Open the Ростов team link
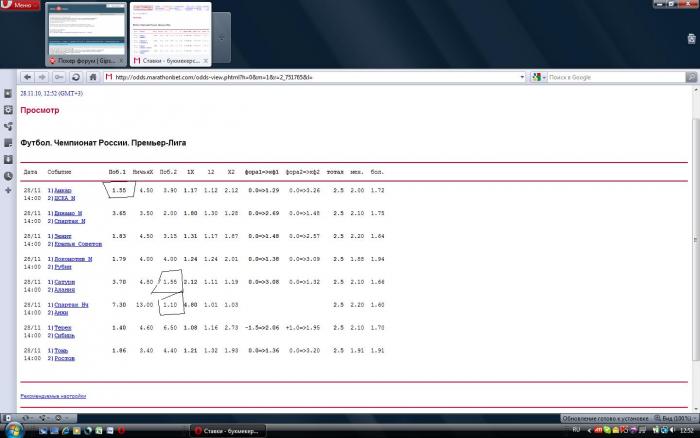Image resolution: width=700 pixels, height=438 pixels. [x=65, y=359]
